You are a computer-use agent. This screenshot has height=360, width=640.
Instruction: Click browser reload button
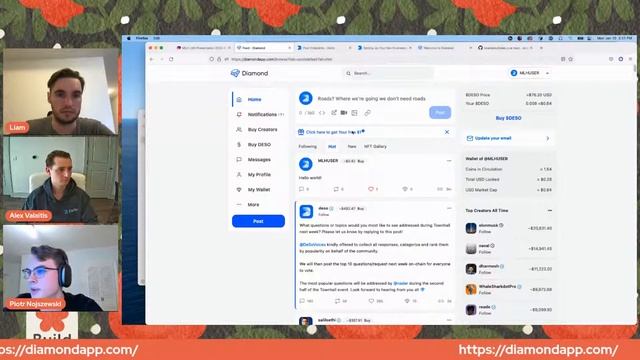171,59
